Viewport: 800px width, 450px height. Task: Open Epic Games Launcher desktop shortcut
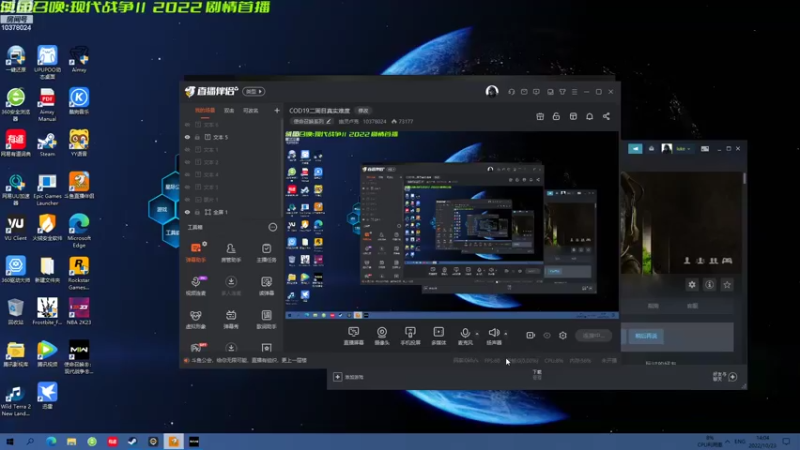click(47, 189)
